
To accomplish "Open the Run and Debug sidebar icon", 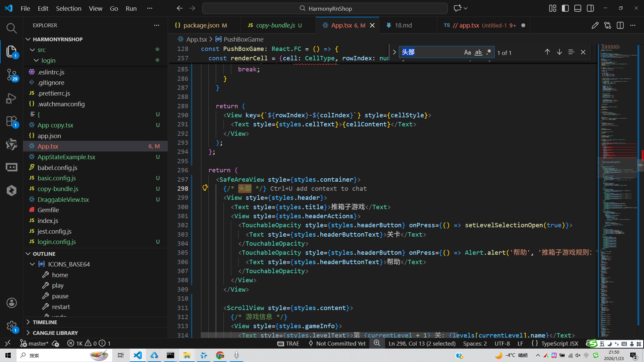I will pos(11,99).
